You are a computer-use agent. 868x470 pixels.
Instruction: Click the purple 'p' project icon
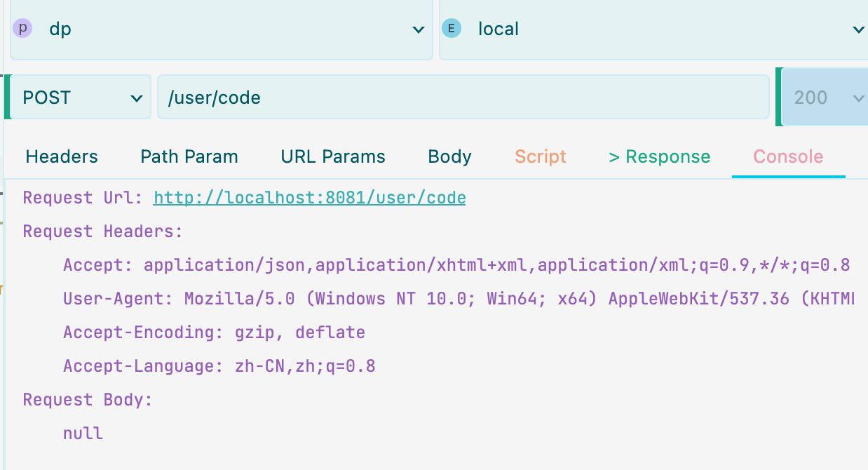tap(23, 29)
